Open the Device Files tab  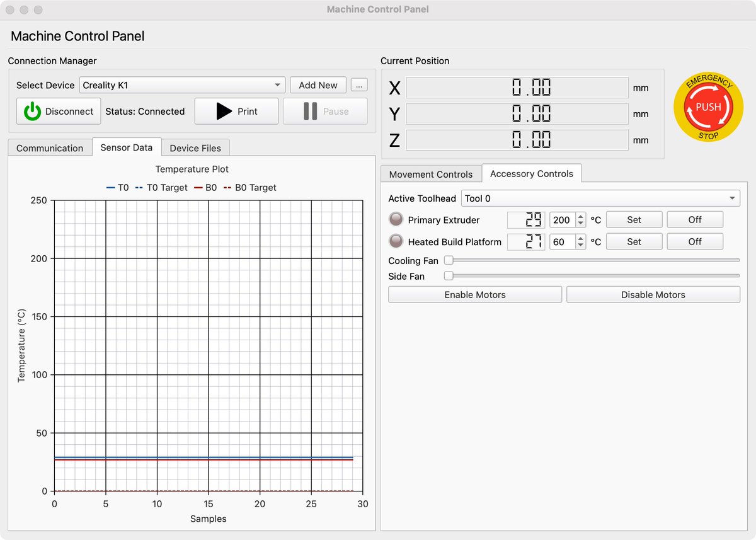coord(195,148)
